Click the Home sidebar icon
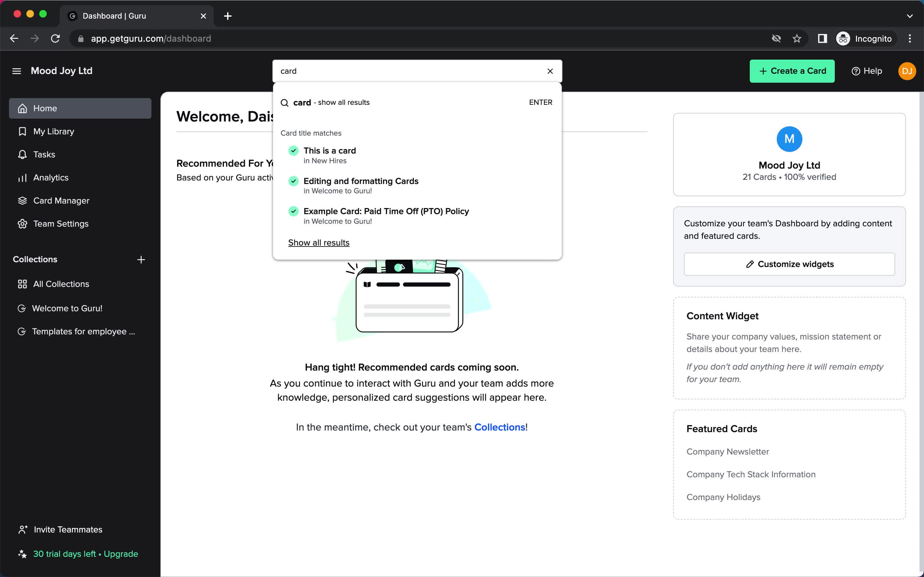This screenshot has height=577, width=924. tap(22, 108)
